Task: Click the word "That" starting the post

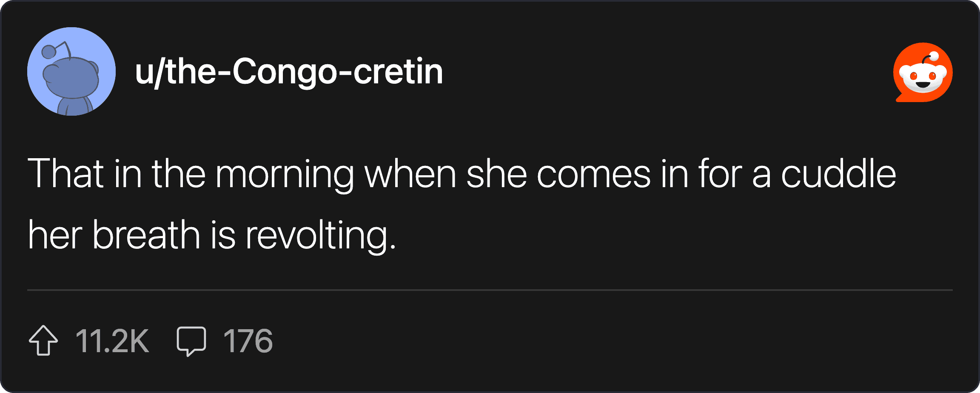Action: [66, 174]
